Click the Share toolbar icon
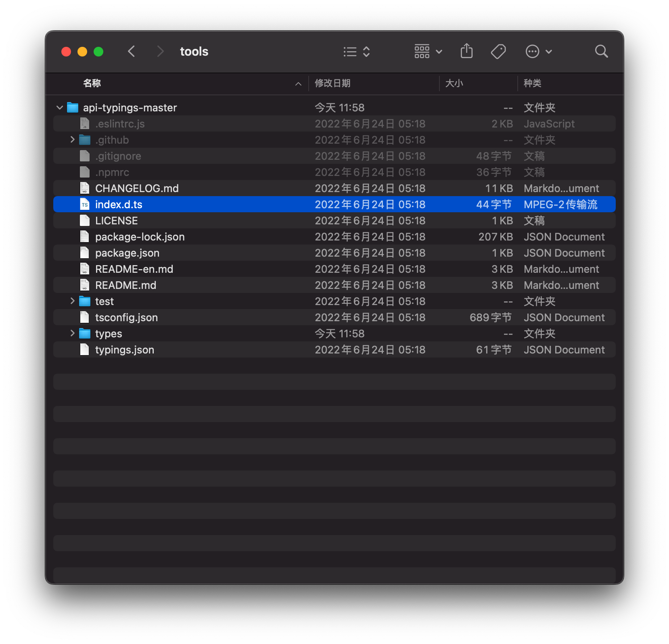669x644 pixels. tap(466, 51)
